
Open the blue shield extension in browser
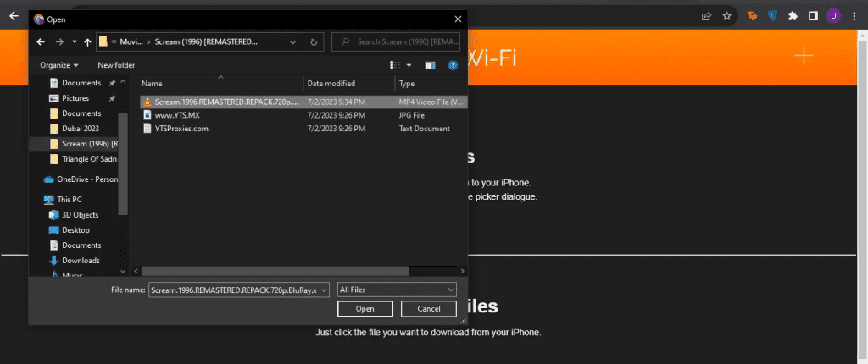tap(772, 16)
